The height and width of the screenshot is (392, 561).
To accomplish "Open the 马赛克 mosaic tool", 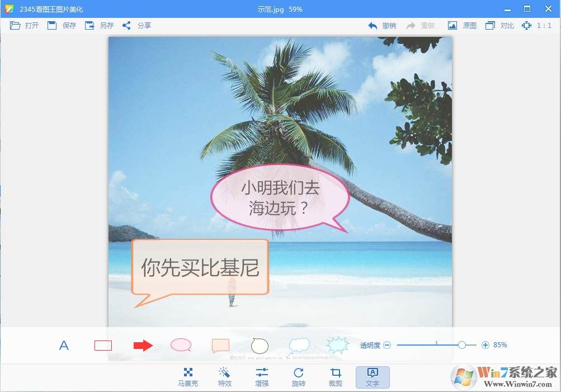I will point(188,377).
